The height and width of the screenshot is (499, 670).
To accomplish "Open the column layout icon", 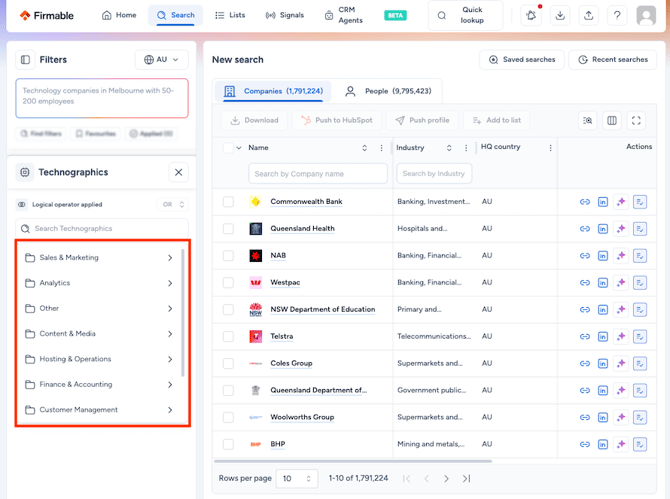I will (x=612, y=120).
